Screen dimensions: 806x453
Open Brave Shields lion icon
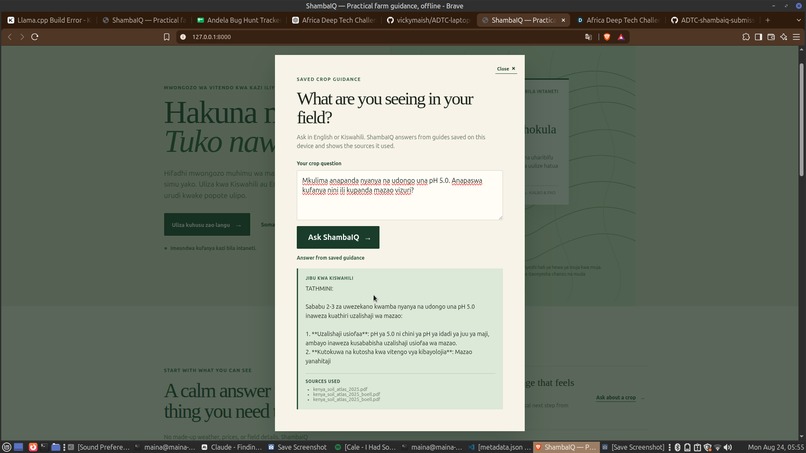(x=607, y=37)
